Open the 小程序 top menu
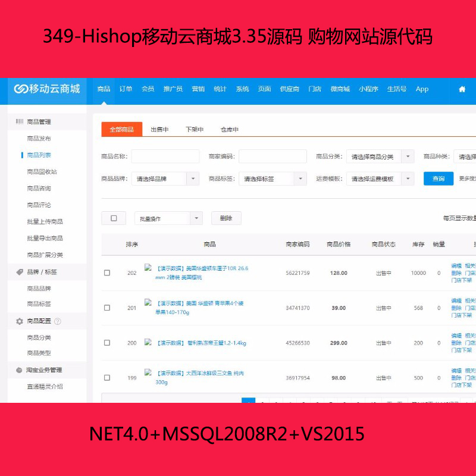 coord(368,89)
